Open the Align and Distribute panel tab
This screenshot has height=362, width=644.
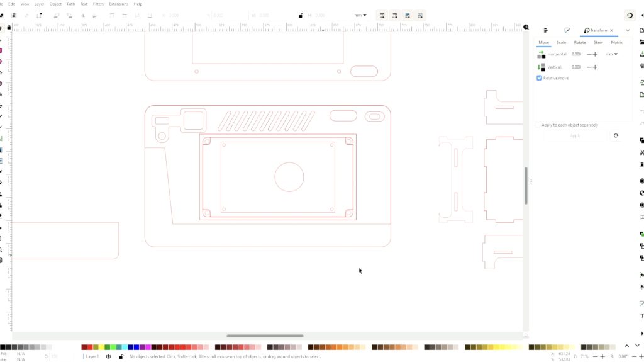(545, 30)
